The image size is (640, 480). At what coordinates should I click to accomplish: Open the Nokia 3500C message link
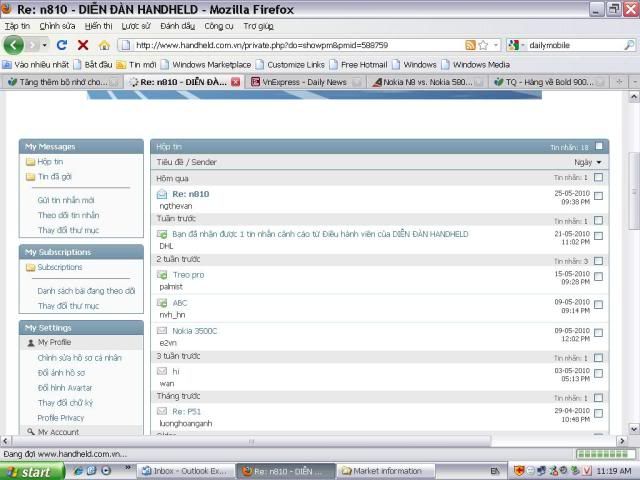[x=194, y=330]
